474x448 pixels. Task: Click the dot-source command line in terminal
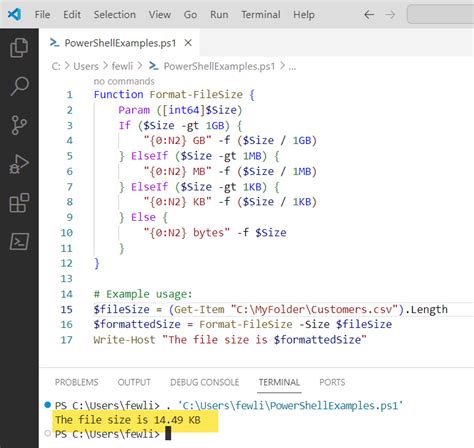click(229, 405)
